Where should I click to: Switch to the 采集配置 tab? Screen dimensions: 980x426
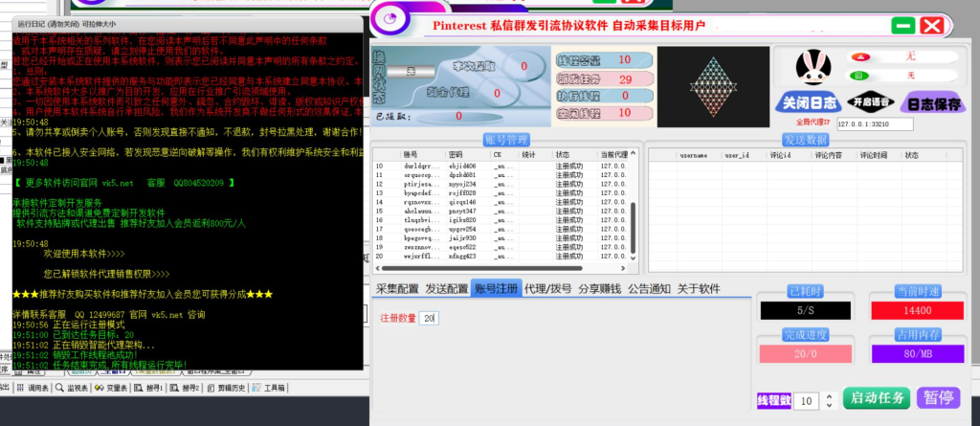[397, 289]
